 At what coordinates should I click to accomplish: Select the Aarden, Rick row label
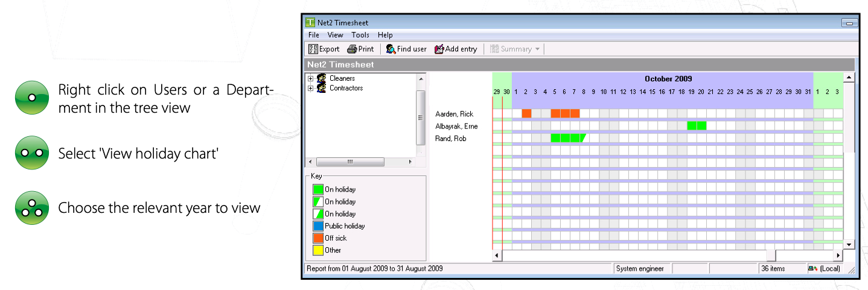tap(454, 114)
